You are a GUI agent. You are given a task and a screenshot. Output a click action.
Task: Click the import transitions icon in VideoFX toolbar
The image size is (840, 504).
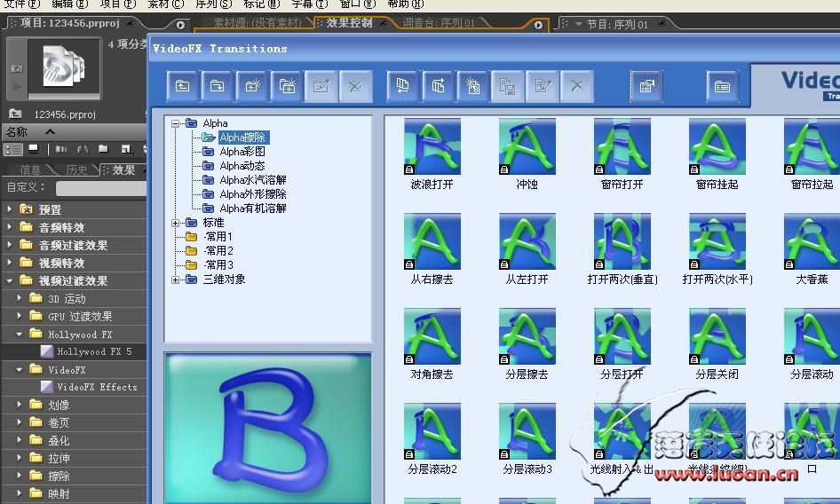click(403, 86)
